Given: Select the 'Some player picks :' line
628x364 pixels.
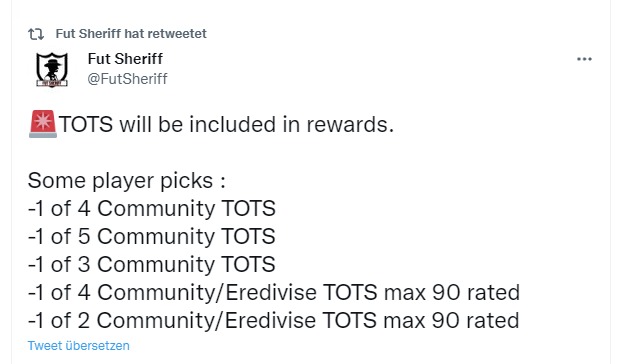Looking at the screenshot, I should point(127,181).
